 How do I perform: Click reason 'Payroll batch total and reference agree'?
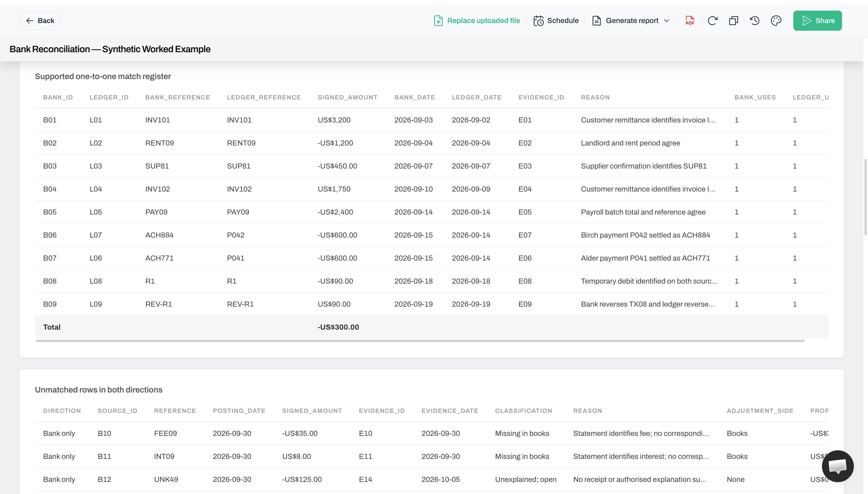click(643, 212)
